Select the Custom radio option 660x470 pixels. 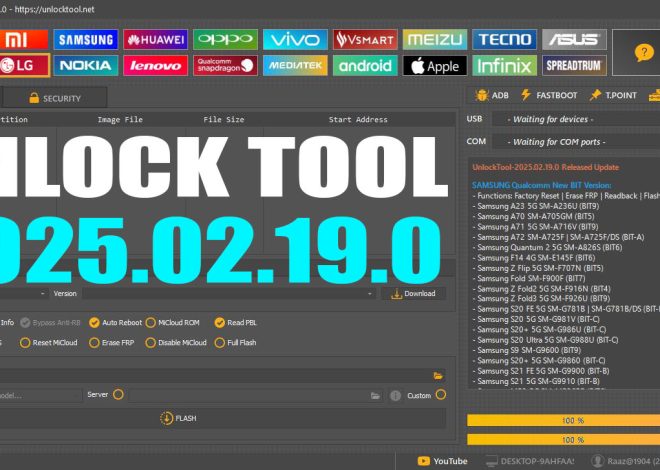point(441,395)
